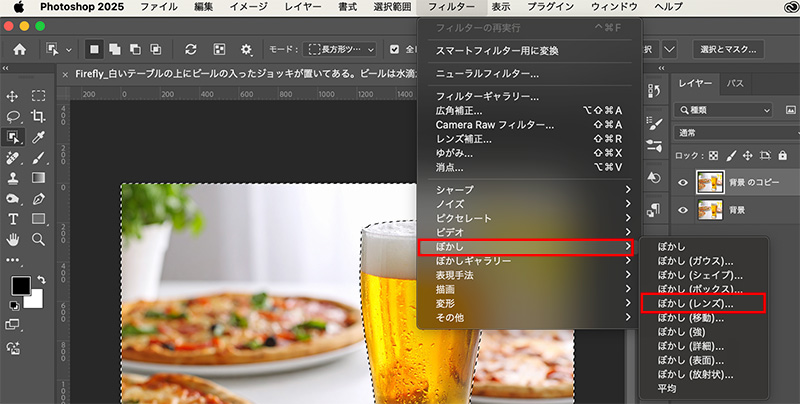
Task: Open the tool preset picker chevron
Action: (69, 50)
